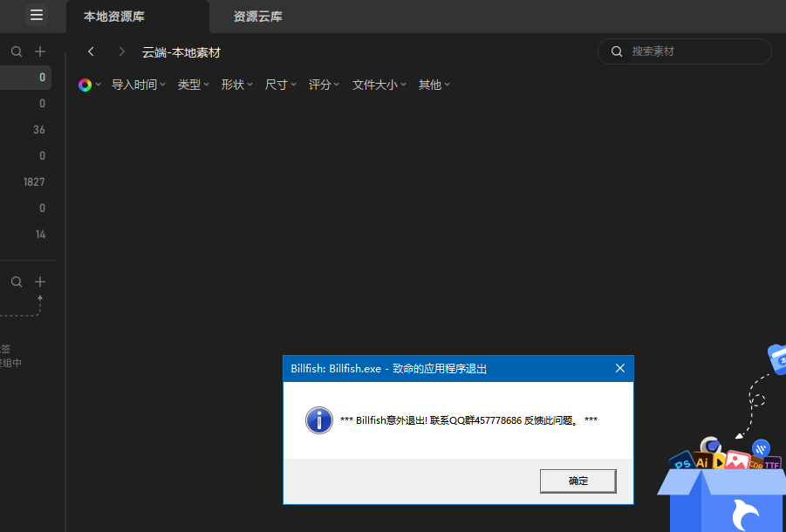Expand the 文件大小 filter dropdown
Screen dimensions: 786x532
(x=379, y=85)
